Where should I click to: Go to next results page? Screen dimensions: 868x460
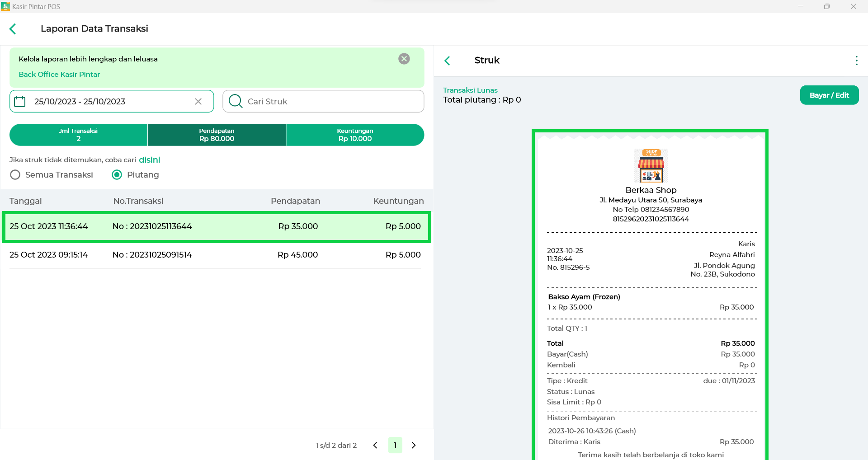[414, 445]
